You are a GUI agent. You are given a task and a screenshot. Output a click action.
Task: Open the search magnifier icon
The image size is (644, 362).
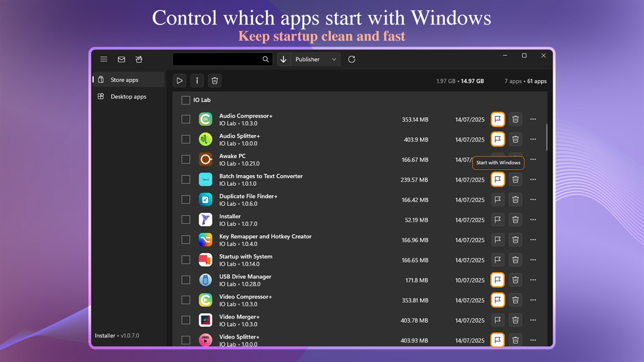(266, 59)
